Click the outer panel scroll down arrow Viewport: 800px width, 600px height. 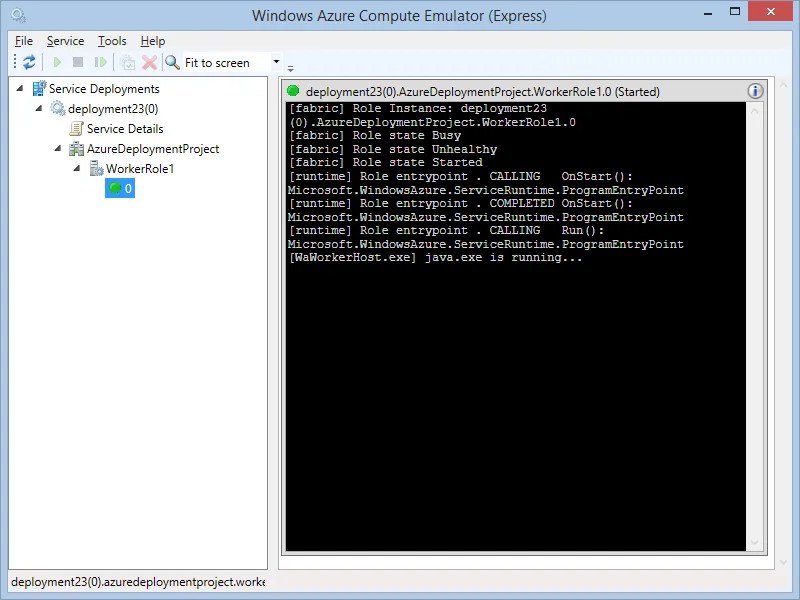(x=784, y=563)
